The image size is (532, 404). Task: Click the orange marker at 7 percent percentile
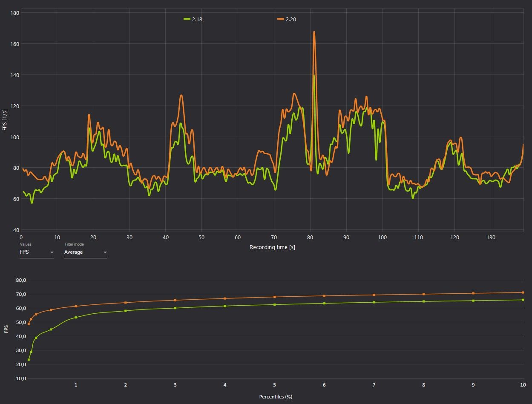tap(374, 295)
